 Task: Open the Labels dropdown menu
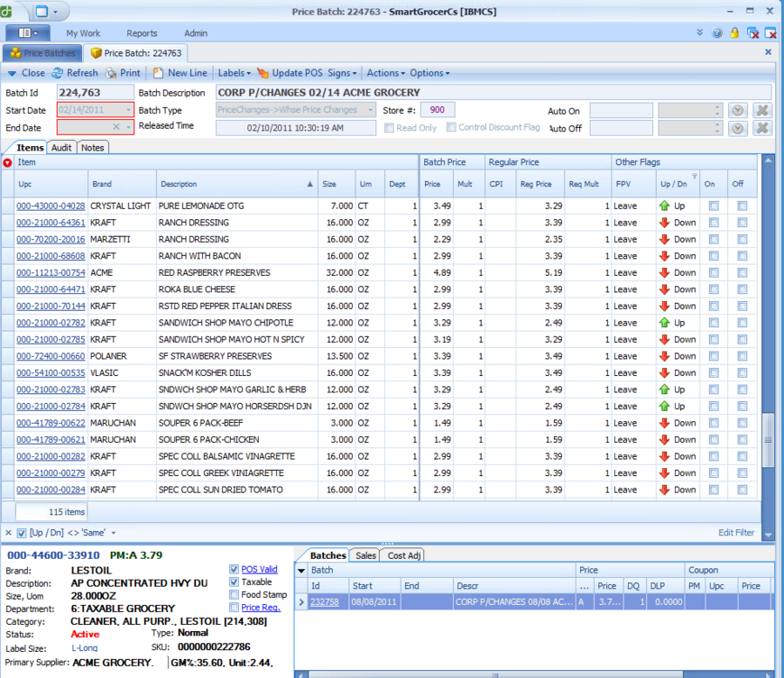[x=234, y=73]
